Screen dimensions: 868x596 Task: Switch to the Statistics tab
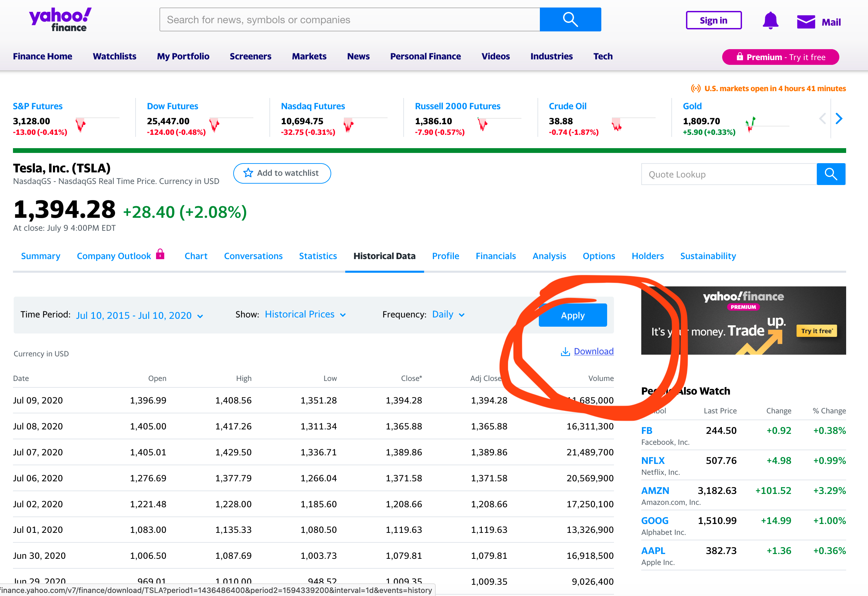318,256
